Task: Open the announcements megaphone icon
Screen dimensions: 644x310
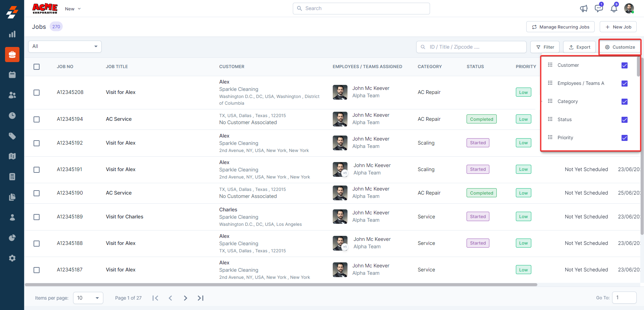Action: 584,8
